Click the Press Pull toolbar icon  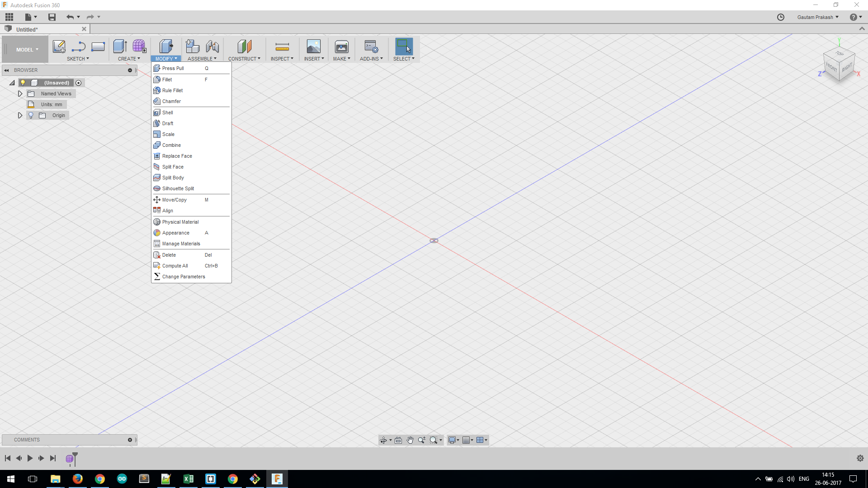[166, 47]
